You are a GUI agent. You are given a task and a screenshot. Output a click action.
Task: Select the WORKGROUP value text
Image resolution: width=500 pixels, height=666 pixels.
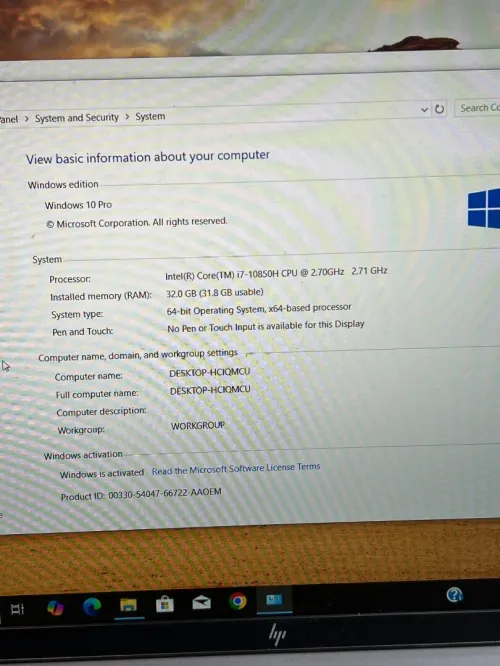(x=198, y=426)
